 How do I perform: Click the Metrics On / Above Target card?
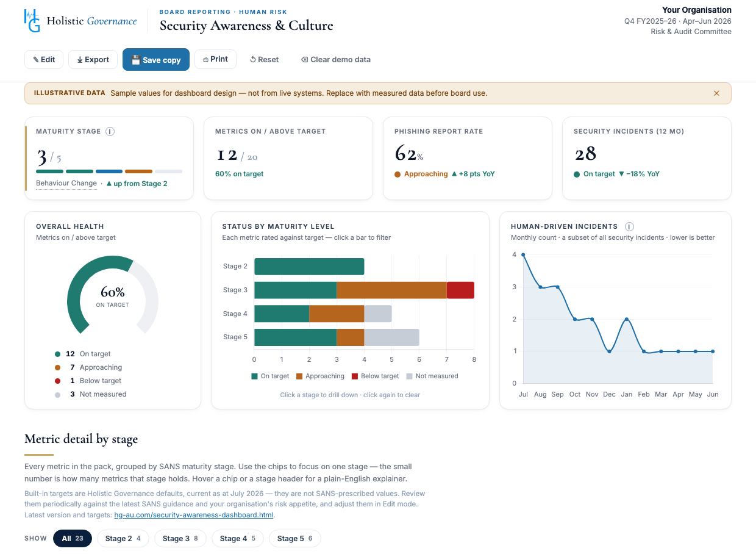tap(288, 158)
